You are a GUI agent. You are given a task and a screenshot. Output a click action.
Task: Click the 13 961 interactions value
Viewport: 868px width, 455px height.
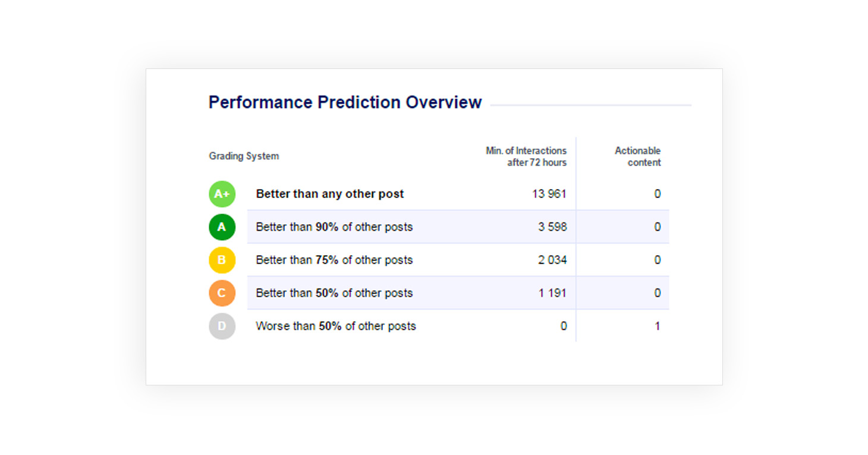click(x=549, y=194)
